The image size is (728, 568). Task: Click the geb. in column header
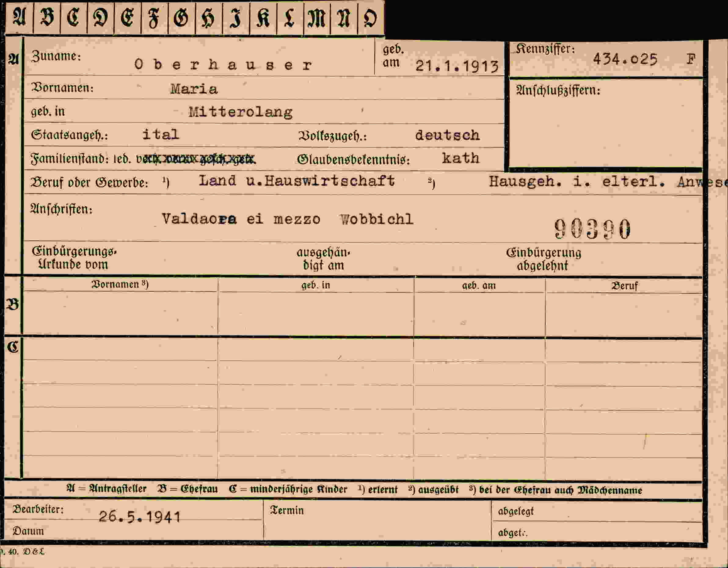(x=316, y=285)
